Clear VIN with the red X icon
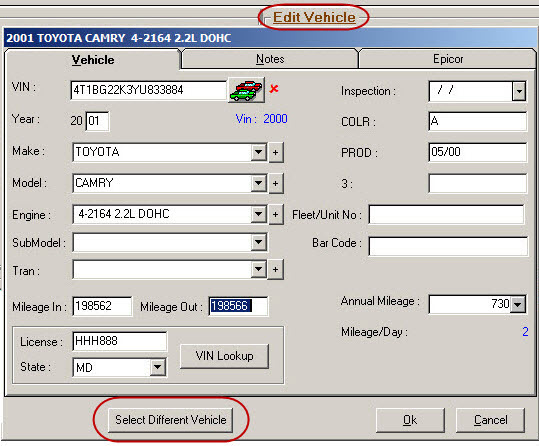 274,89
